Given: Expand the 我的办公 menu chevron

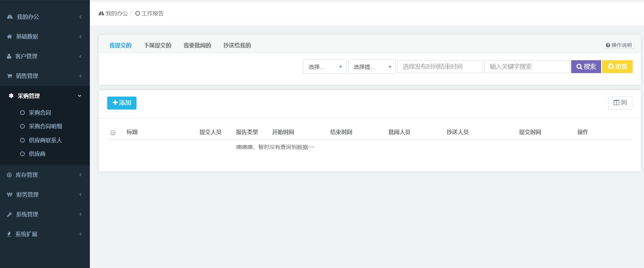Looking at the screenshot, I should click(x=81, y=17).
